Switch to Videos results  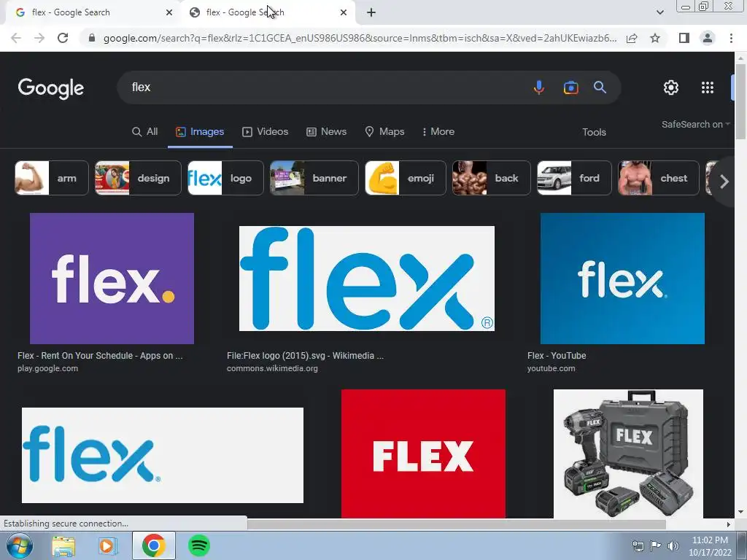266,131
